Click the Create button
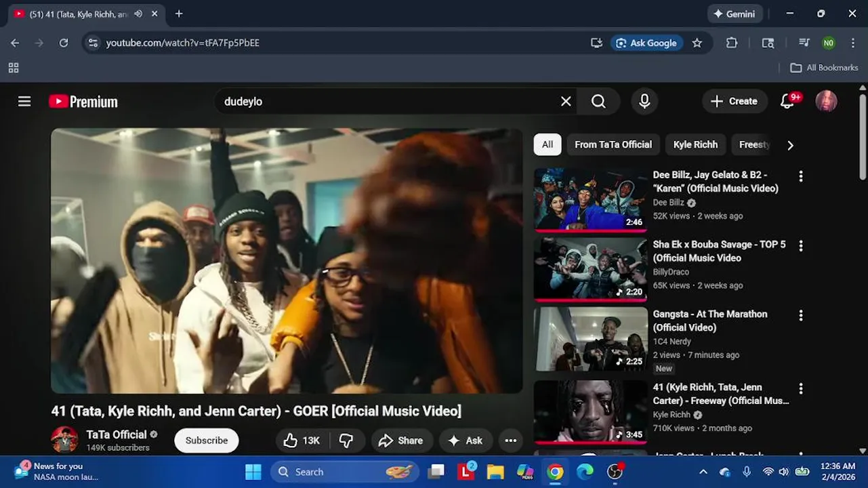 [735, 102]
